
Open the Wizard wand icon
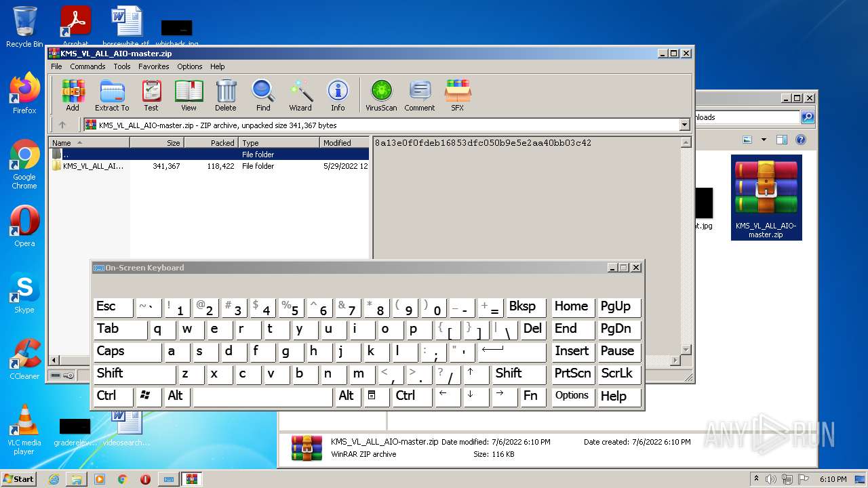(300, 95)
